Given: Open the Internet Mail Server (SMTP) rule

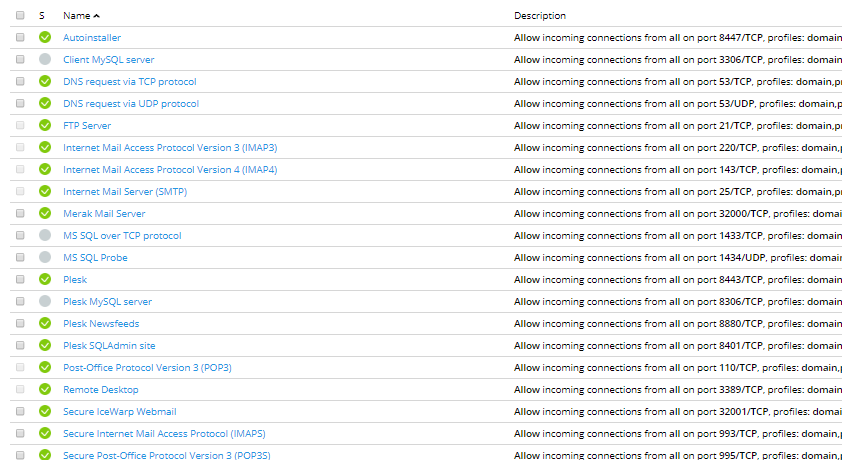Looking at the screenshot, I should [125, 192].
